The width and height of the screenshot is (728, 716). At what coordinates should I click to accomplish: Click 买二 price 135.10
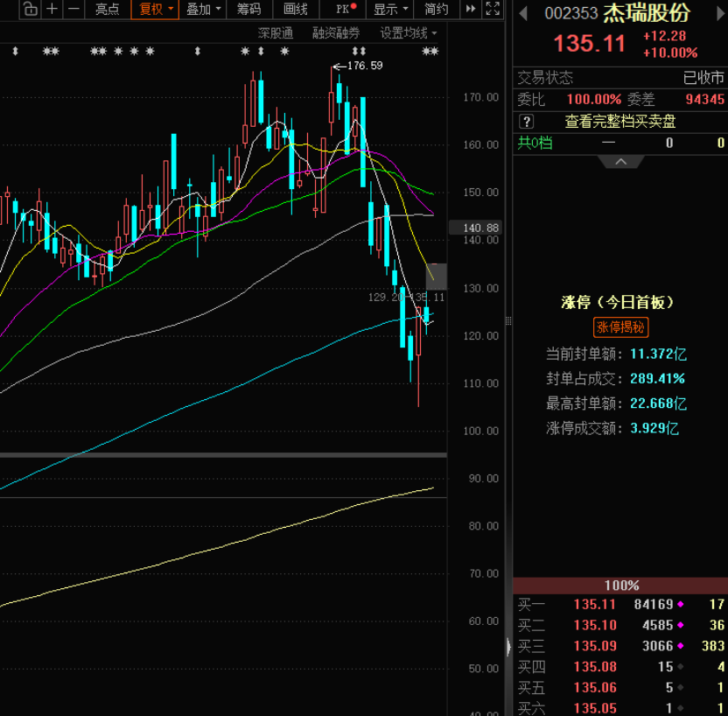(x=595, y=625)
